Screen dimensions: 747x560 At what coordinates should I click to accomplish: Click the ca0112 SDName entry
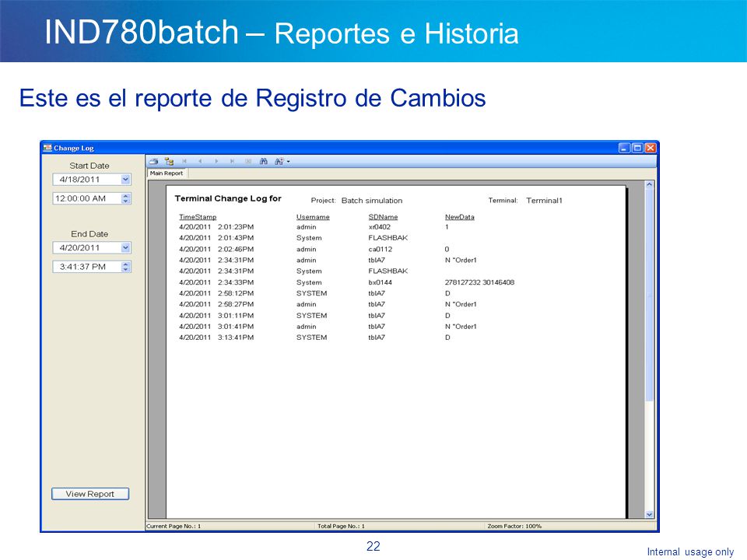381,249
